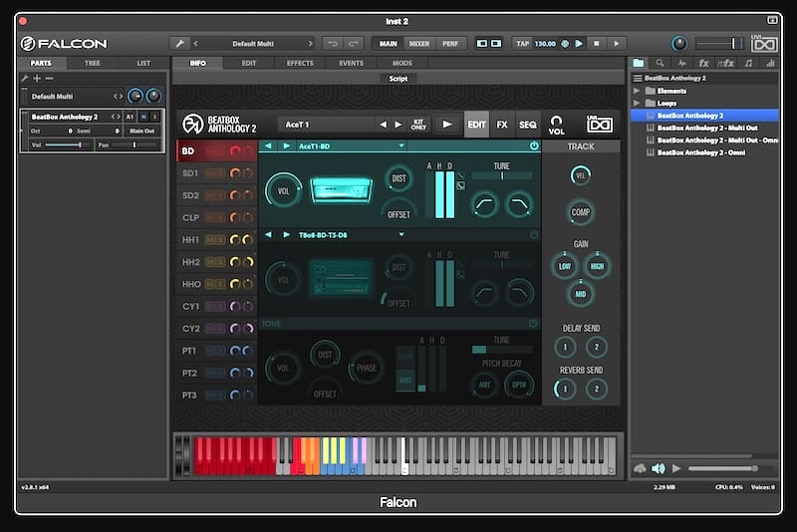Toggle the left sidebar visibility button
Screen dimensions: 797x532
click(481, 44)
